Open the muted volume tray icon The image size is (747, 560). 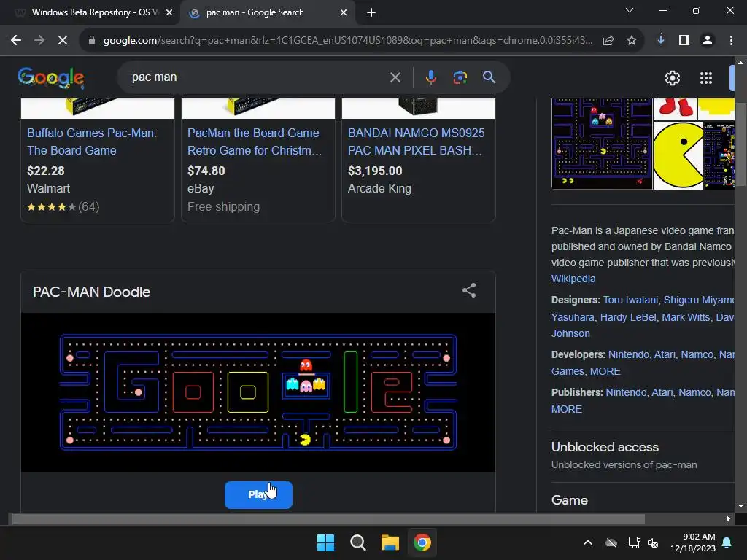pyautogui.click(x=653, y=542)
